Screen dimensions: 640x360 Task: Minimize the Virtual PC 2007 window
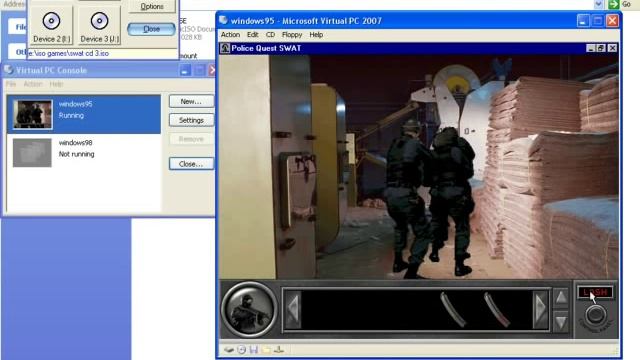click(583, 21)
